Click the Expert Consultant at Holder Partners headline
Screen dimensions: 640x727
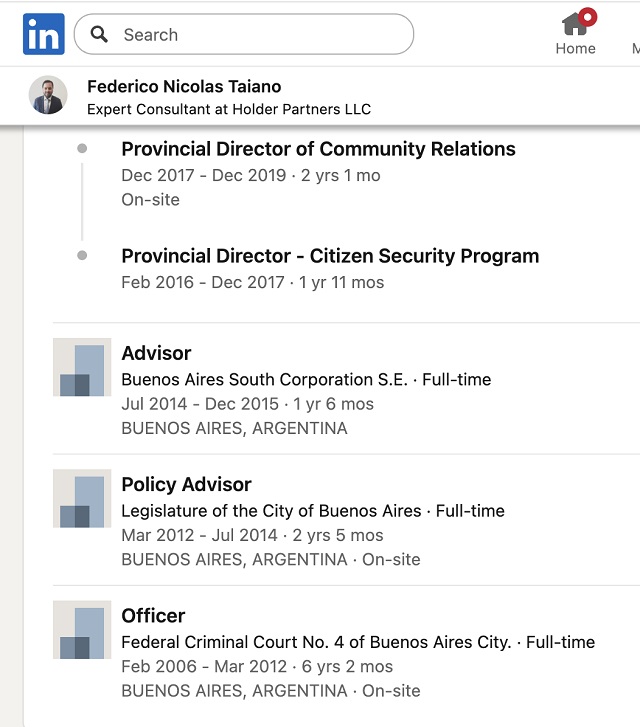[x=229, y=109]
